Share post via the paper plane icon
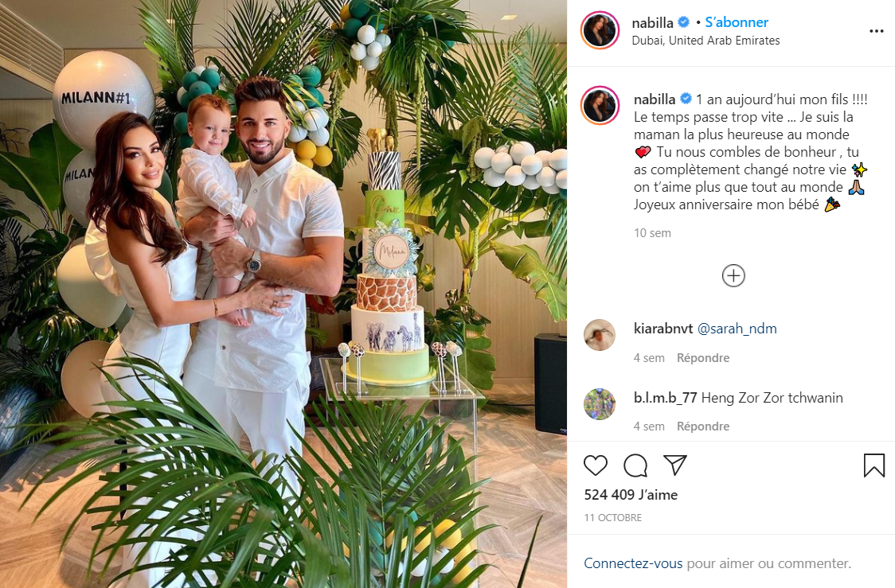The height and width of the screenshot is (588, 895). click(x=675, y=465)
